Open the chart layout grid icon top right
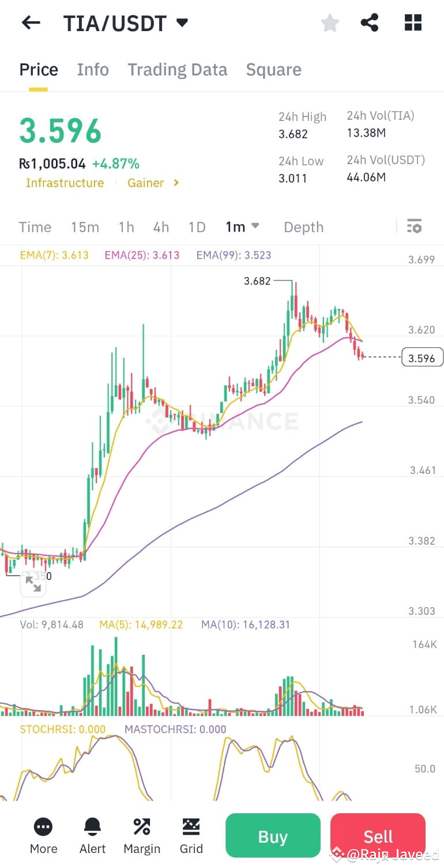Viewport: 444px width, 868px height. [413, 22]
